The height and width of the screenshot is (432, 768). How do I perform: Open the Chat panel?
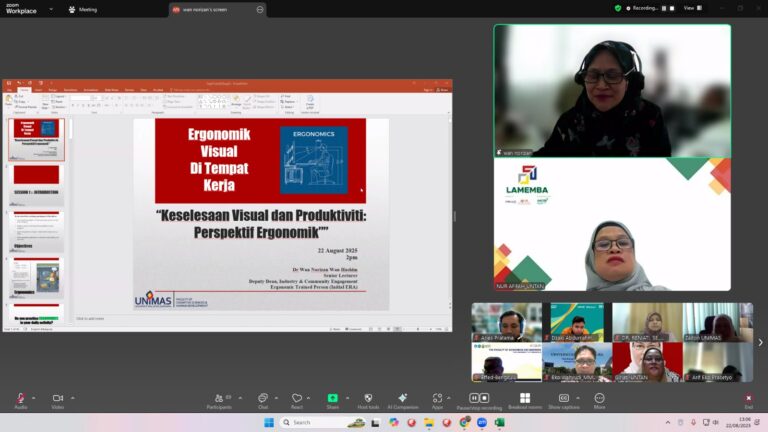coord(262,398)
